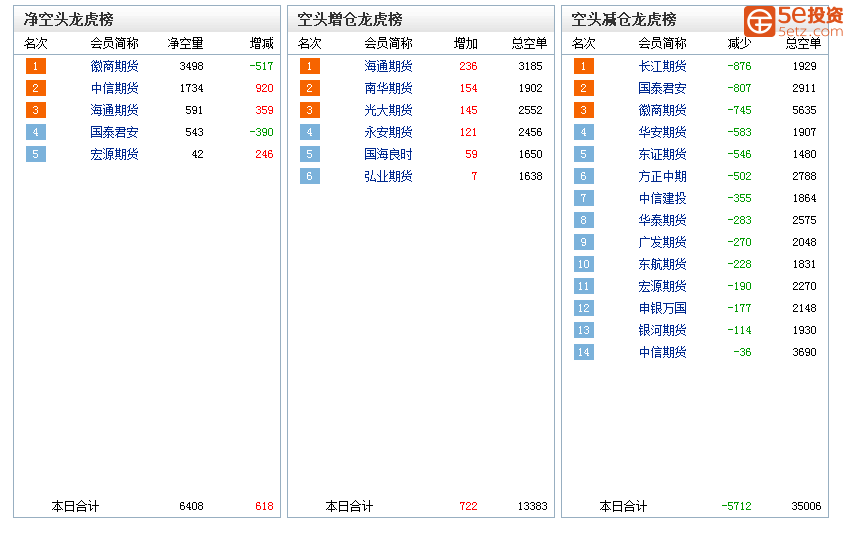Image resolution: width=851 pixels, height=550 pixels.
Task: Click rank 6 badge beside 弘业期货
Action: tap(310, 176)
